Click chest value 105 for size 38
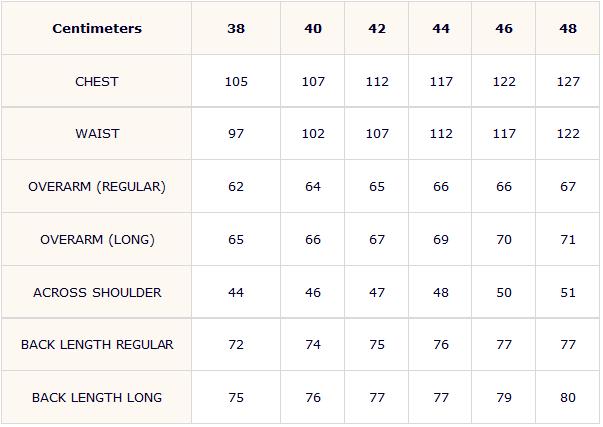 coord(236,82)
